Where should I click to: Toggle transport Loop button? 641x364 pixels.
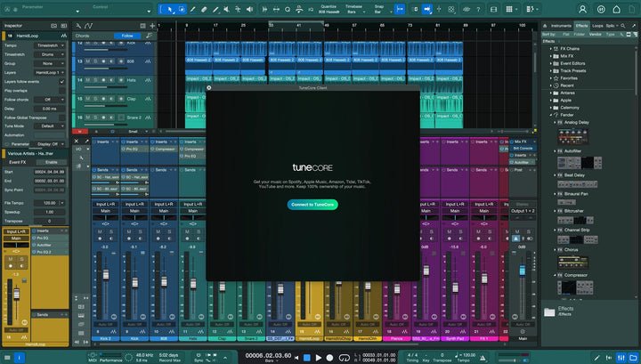pos(345,358)
